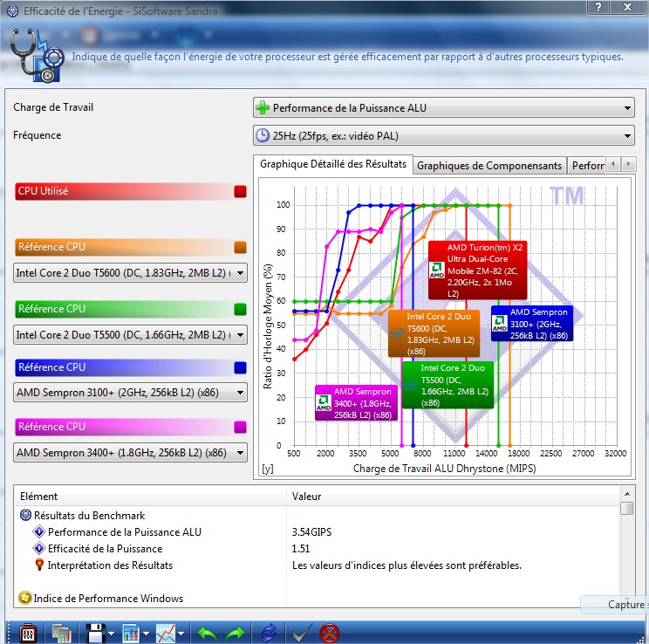Click the Résultats du Benchmark globe icon
The width and height of the screenshot is (649, 644).
25,515
